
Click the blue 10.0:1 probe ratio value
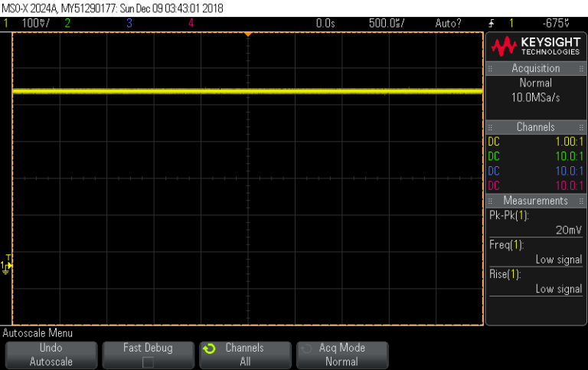point(570,171)
